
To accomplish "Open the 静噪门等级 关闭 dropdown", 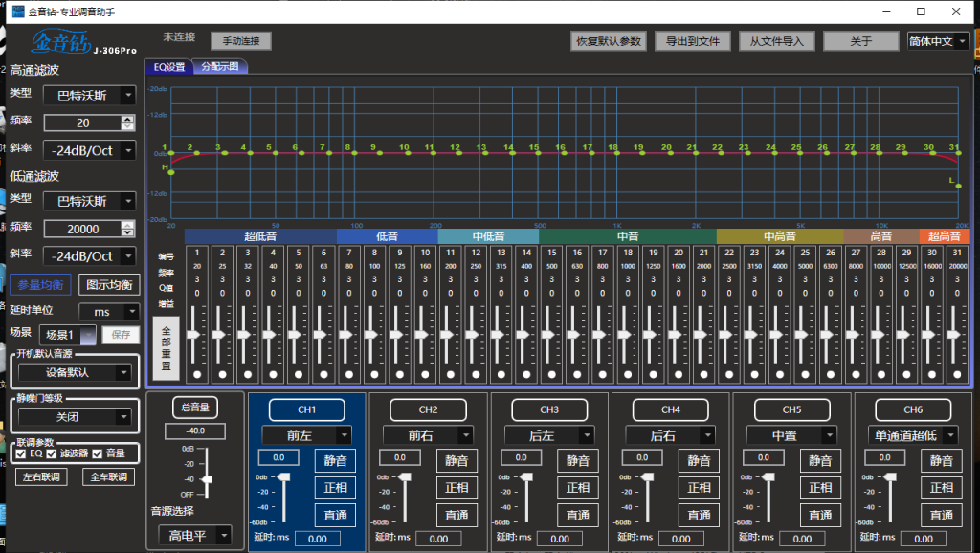I will 75,417.
